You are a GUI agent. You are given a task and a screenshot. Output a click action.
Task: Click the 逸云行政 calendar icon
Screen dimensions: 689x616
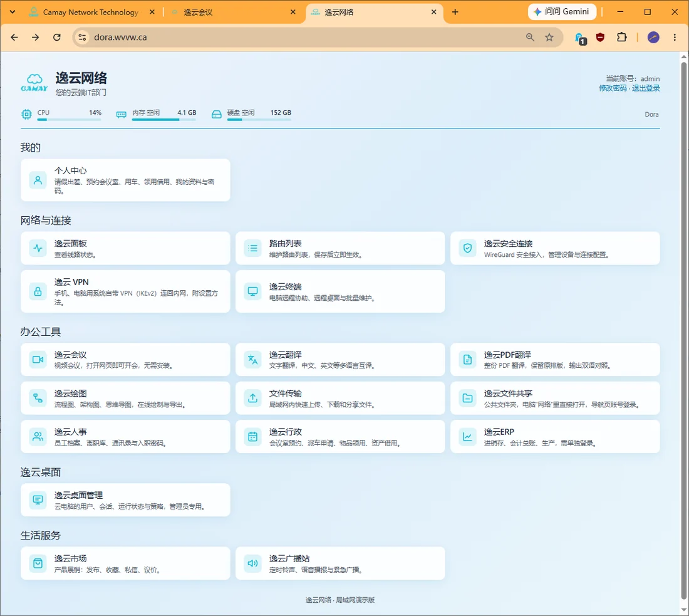pos(252,437)
